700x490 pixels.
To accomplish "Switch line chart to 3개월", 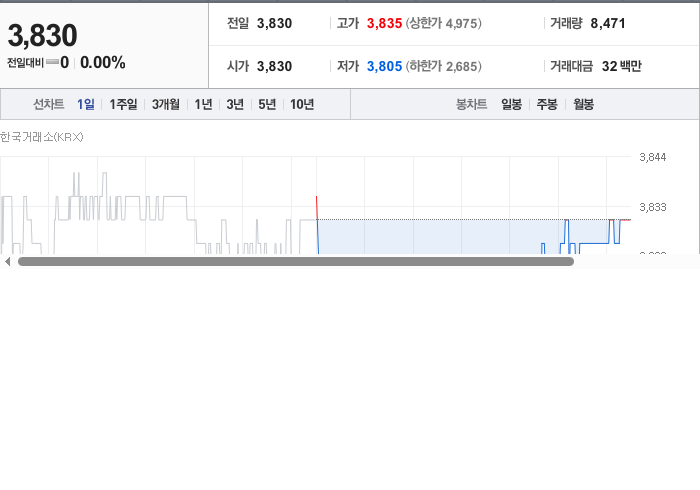I will (x=166, y=104).
